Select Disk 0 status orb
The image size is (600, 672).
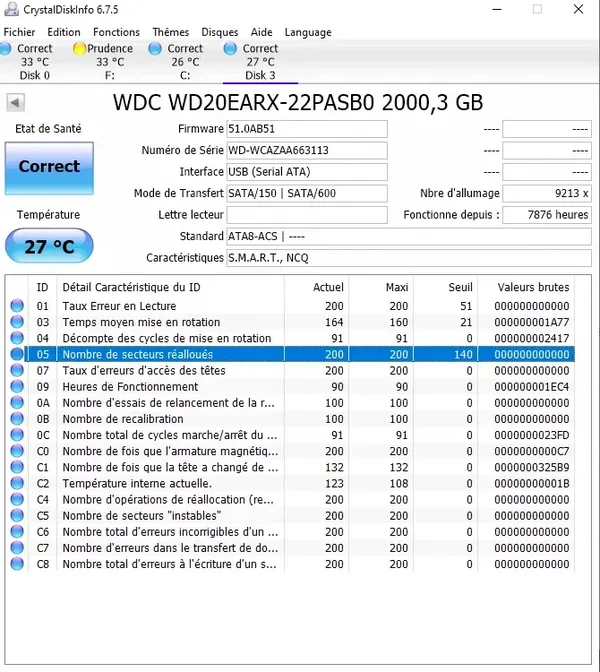click(x=6, y=48)
